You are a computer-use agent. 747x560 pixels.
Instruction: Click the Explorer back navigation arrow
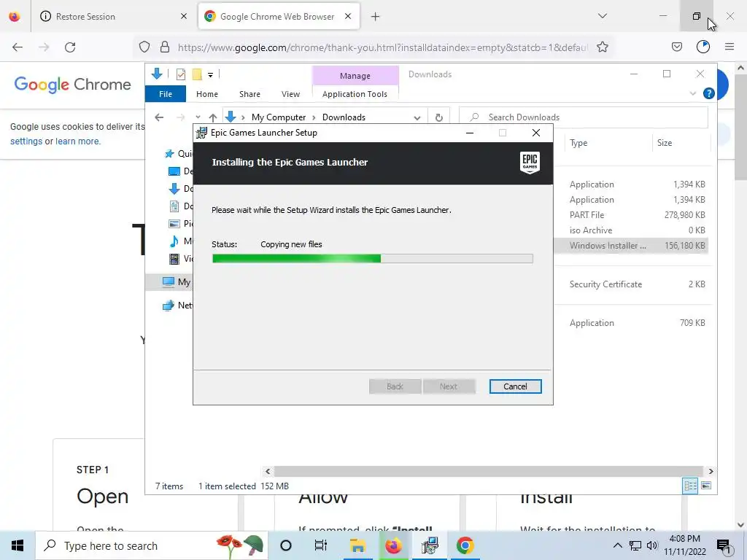coord(159,117)
